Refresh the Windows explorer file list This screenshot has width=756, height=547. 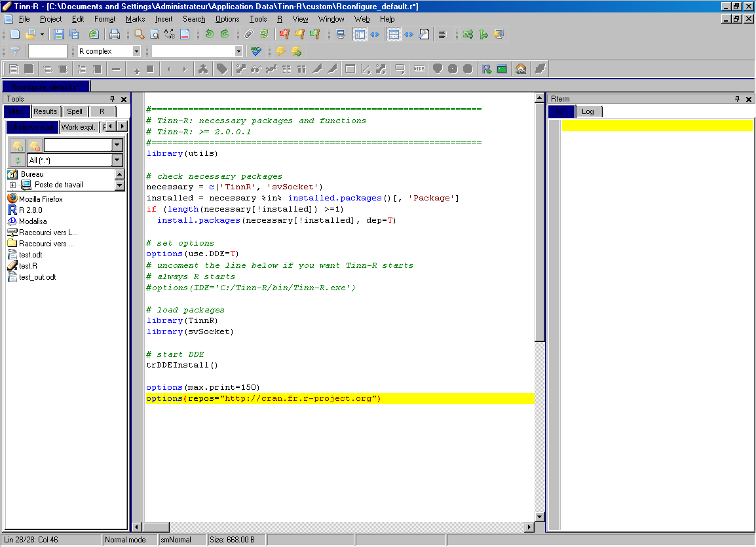click(x=18, y=160)
